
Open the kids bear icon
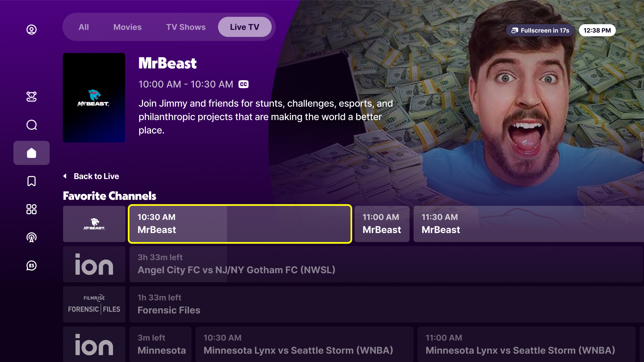point(32,97)
